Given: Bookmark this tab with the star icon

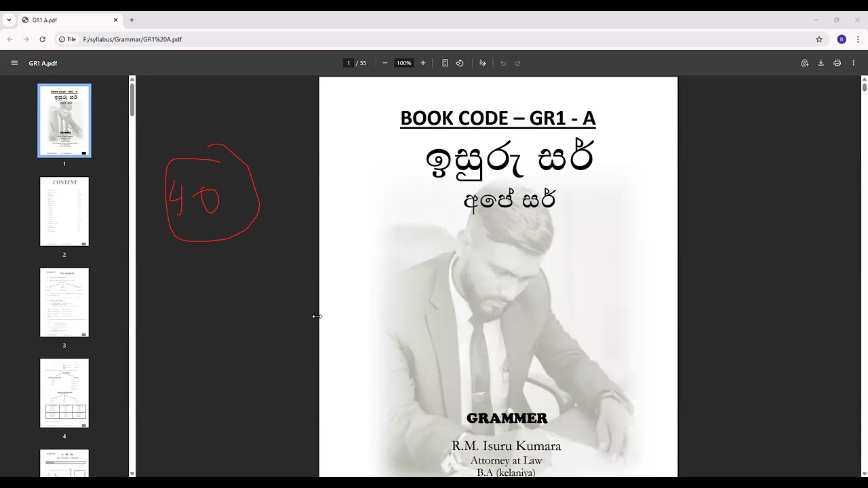Looking at the screenshot, I should [x=819, y=39].
